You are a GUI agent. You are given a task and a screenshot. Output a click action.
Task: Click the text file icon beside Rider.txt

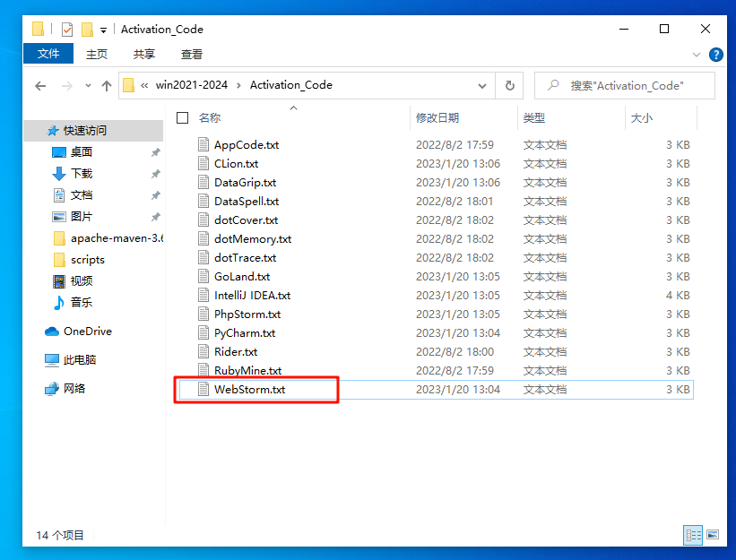203,351
